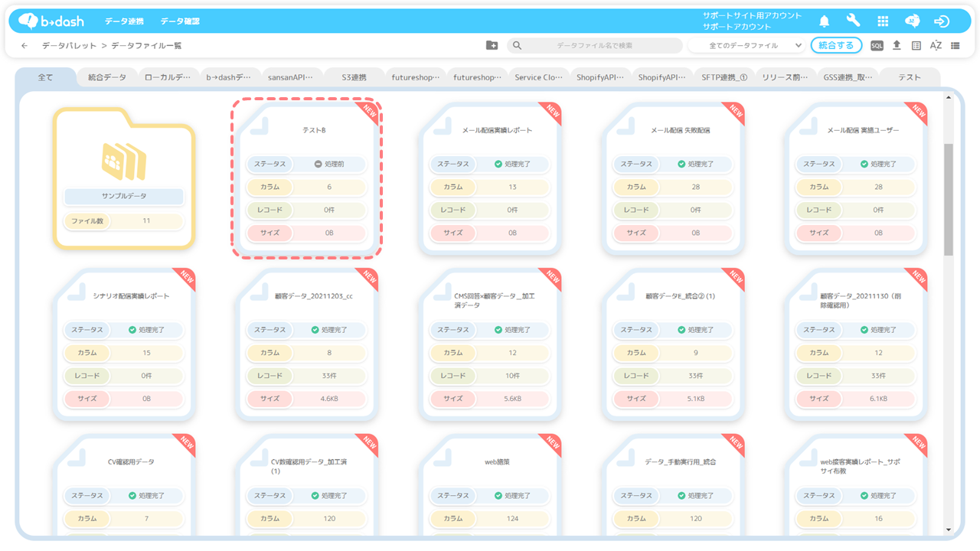Screen dimensions: 980x551
Task: Open the apps grid menu
Action: pyautogui.click(x=883, y=21)
